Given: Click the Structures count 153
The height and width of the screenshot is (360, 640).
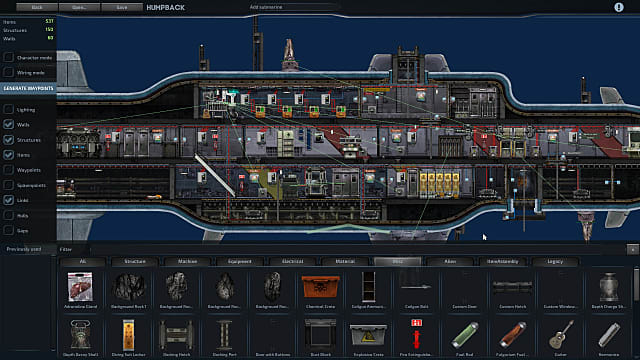Looking at the screenshot, I should pyautogui.click(x=49, y=29).
